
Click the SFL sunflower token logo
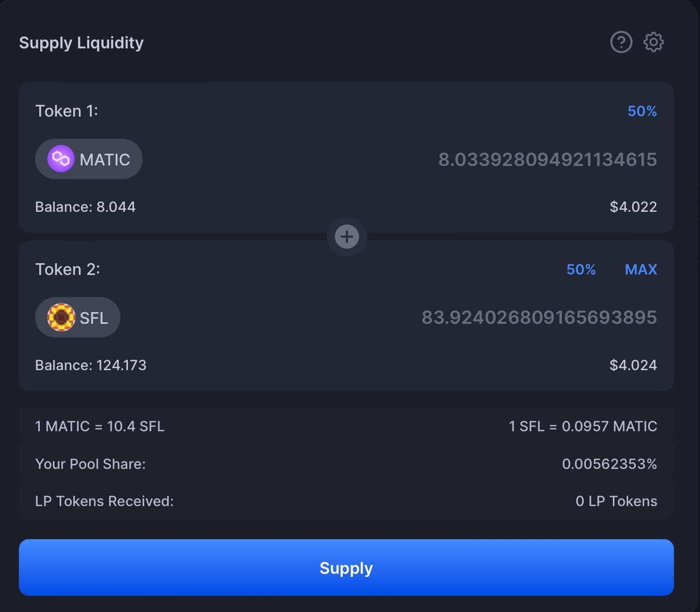61,317
